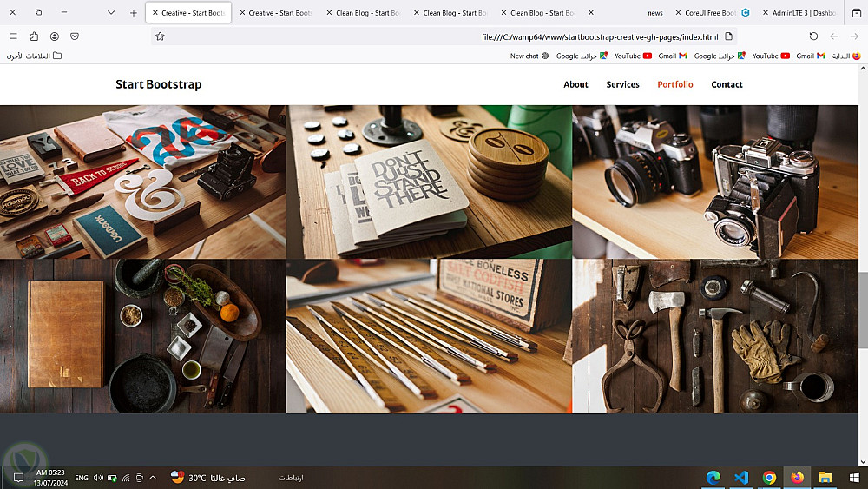Open the Extensions puzzle-piece icon
The width and height of the screenshot is (868, 489).
tap(34, 36)
